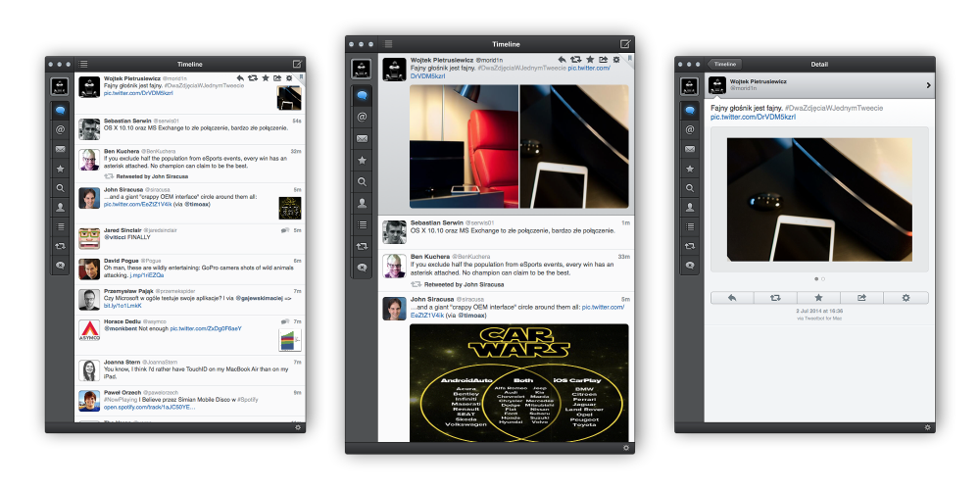The width and height of the screenshot is (980, 490).
Task: Open Mutes icon in left window sidebar
Action: coord(60,266)
